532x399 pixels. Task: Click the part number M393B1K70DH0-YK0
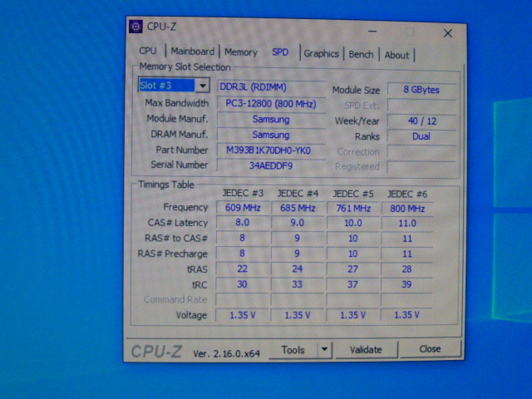pyautogui.click(x=271, y=150)
